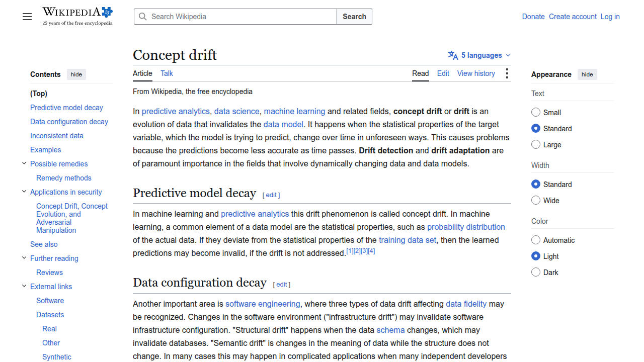
Task: Focus the Search Wikipedia input field
Action: pos(235,17)
